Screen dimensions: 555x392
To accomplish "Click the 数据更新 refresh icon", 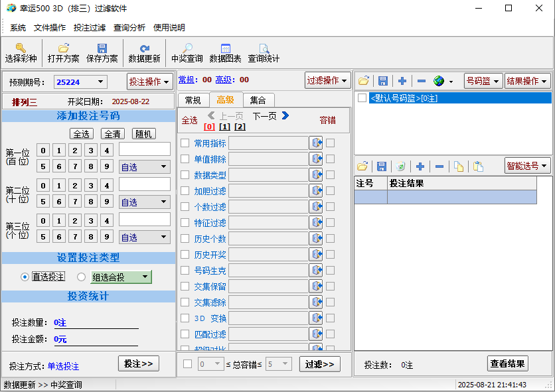I will tap(144, 48).
